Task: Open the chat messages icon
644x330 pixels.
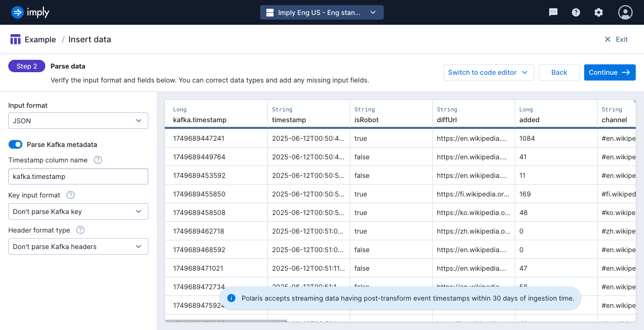Action: coord(553,12)
